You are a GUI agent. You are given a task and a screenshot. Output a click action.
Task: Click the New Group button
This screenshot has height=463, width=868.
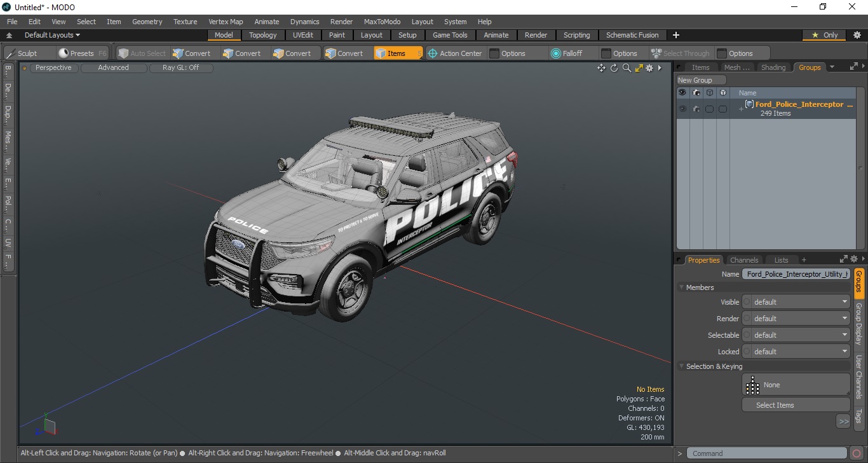[x=701, y=80]
